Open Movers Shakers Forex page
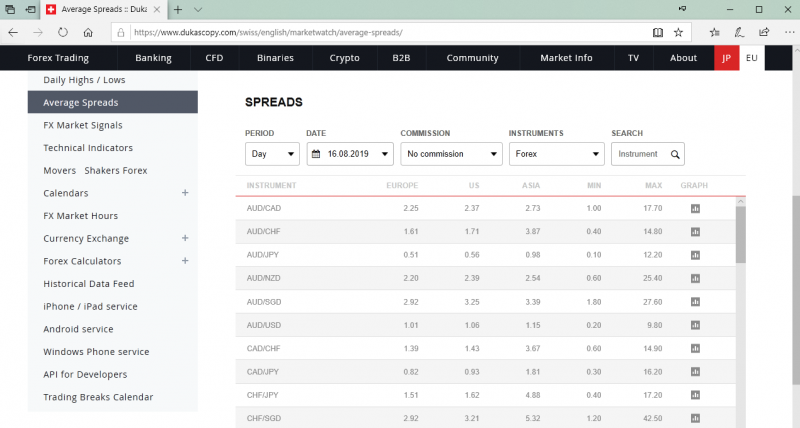Screen dimensions: 800x428 click(x=95, y=170)
